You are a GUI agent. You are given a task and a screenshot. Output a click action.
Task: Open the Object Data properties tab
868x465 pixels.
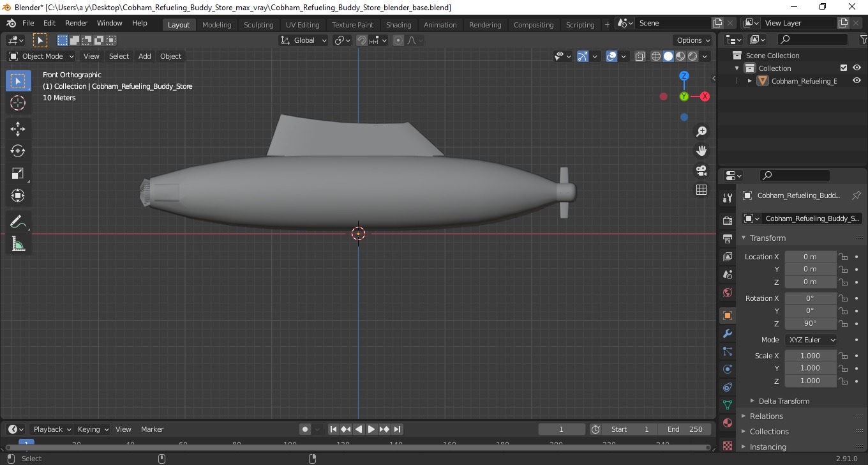(727, 405)
